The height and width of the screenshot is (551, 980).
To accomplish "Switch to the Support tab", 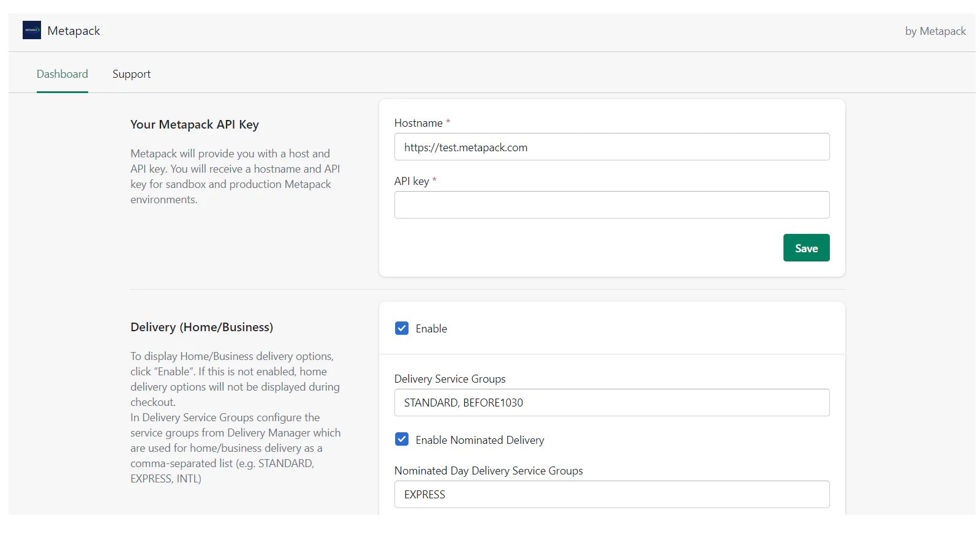I will (132, 74).
